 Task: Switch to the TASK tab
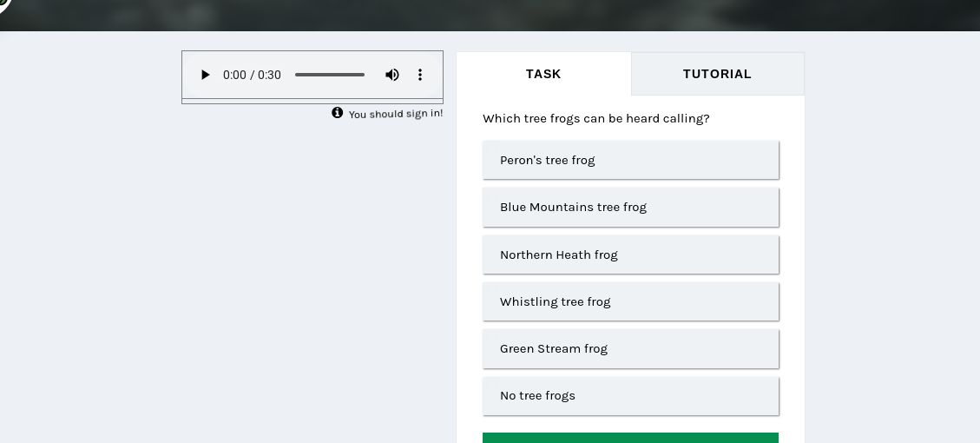543,74
